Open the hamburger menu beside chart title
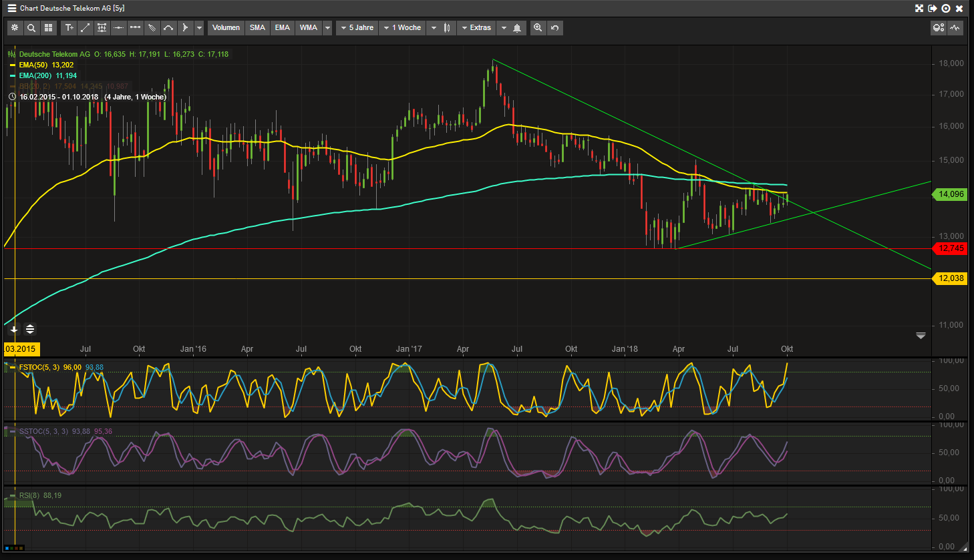The width and height of the screenshot is (974, 560). (11, 8)
